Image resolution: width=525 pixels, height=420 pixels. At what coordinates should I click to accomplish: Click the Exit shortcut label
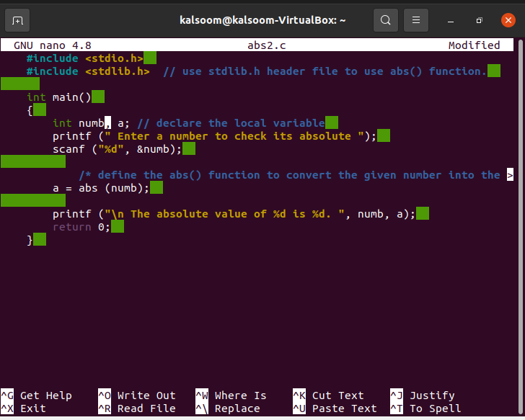pyautogui.click(x=33, y=408)
